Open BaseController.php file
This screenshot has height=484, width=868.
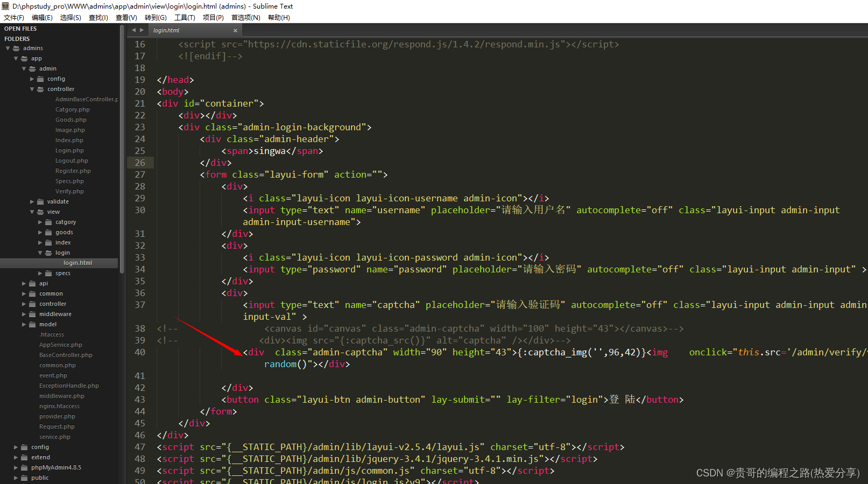(66, 355)
